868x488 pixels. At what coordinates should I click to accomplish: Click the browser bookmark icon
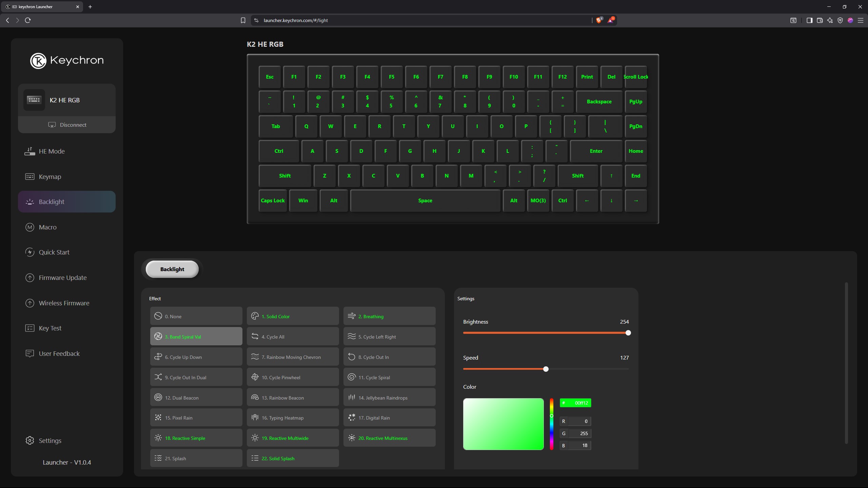point(243,20)
